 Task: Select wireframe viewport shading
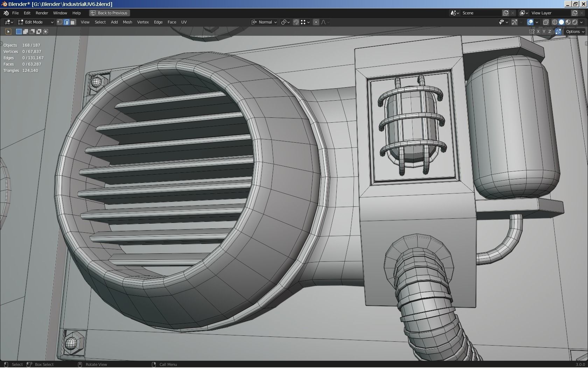coord(554,22)
